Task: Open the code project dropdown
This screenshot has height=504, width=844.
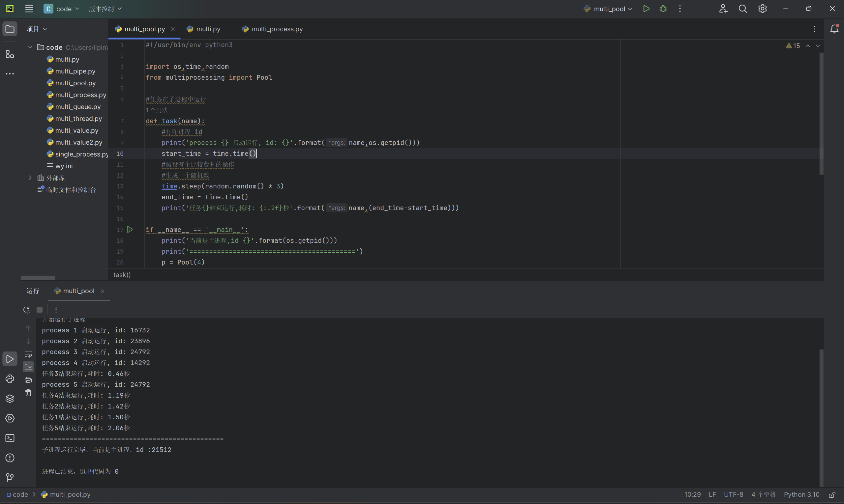Action: pos(62,9)
